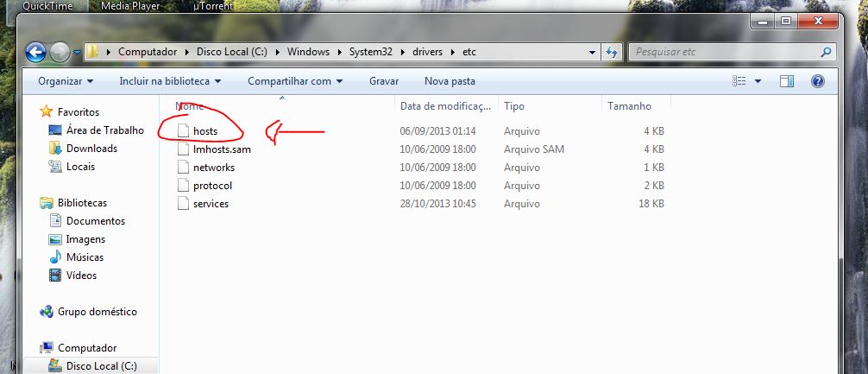Select drivers in address breadcrumb
This screenshot has height=374, width=868.
point(429,52)
